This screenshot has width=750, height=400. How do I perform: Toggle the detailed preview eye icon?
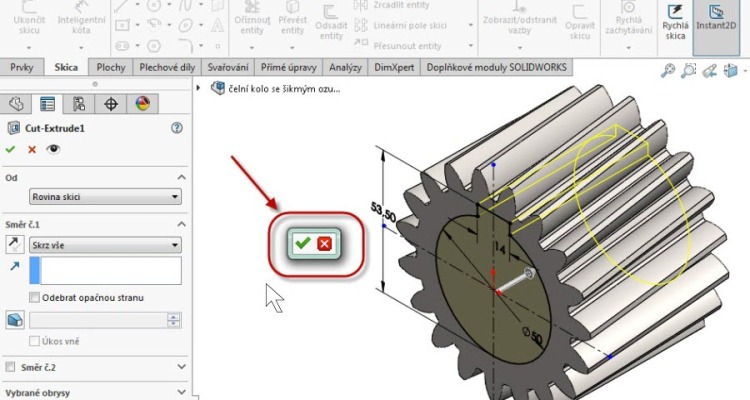pos(53,149)
